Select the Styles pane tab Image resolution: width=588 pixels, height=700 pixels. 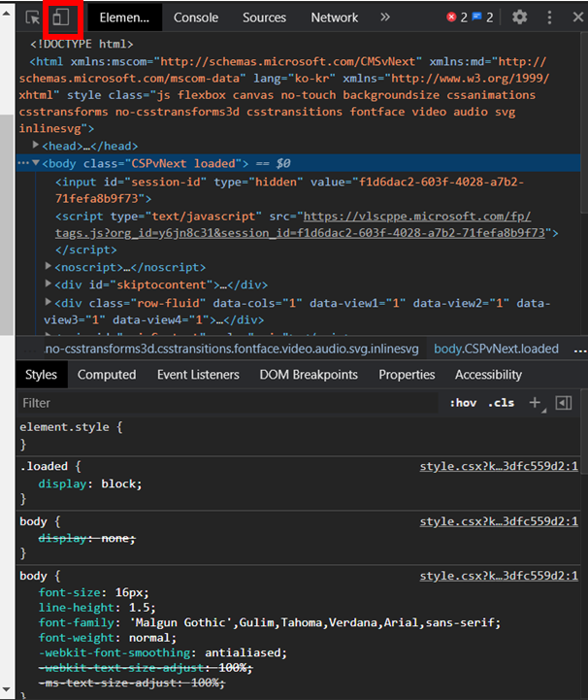(41, 375)
